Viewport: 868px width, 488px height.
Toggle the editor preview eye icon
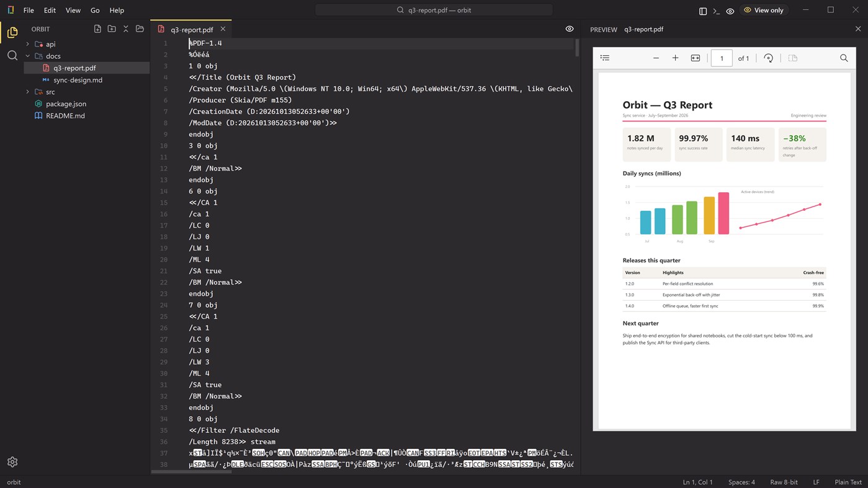570,29
